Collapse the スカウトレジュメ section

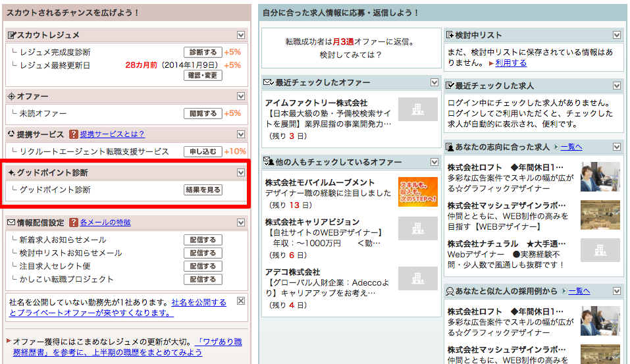click(241, 35)
